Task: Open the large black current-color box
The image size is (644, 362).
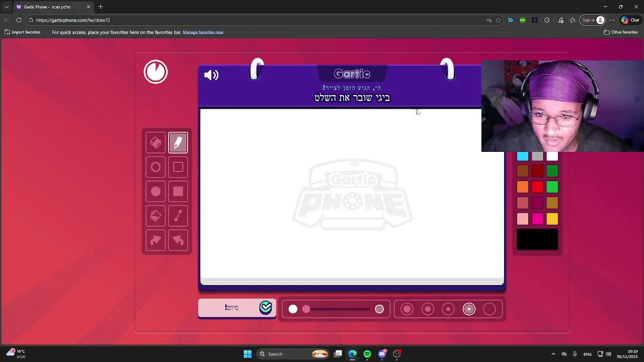Action: point(537,239)
